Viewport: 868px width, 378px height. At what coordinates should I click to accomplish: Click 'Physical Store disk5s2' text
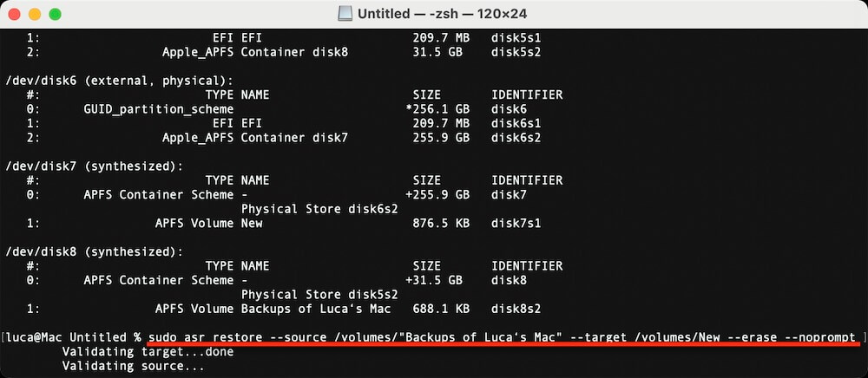pos(319,295)
